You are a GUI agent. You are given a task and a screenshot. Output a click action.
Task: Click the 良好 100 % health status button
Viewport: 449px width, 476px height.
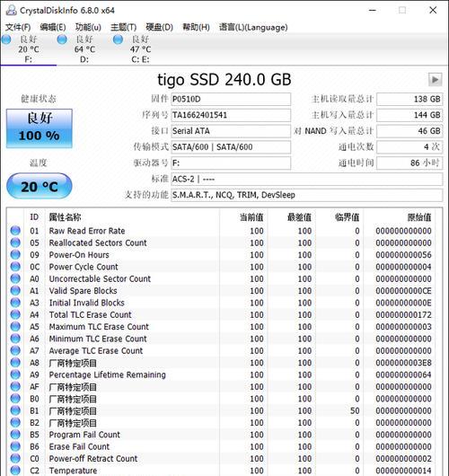(x=40, y=128)
